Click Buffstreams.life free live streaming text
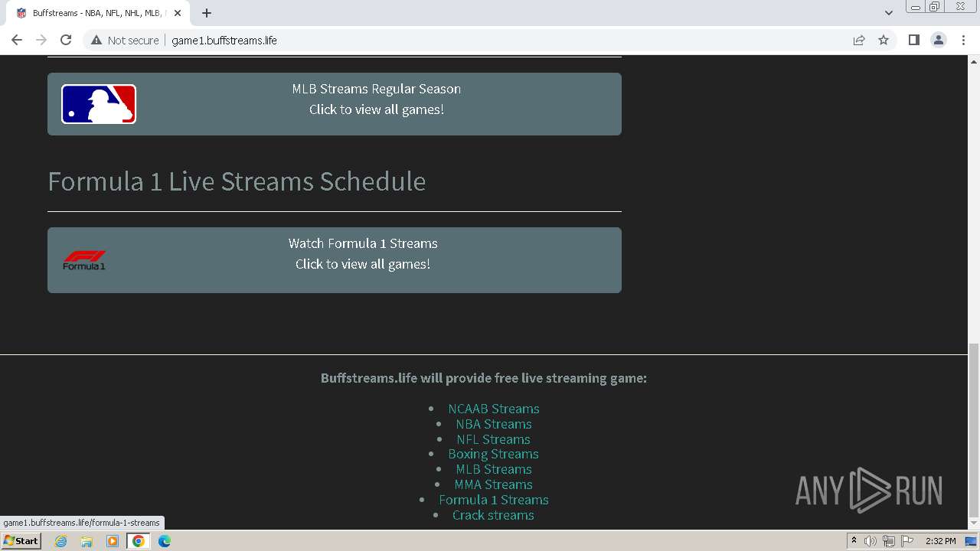This screenshot has height=551, width=980. point(484,378)
